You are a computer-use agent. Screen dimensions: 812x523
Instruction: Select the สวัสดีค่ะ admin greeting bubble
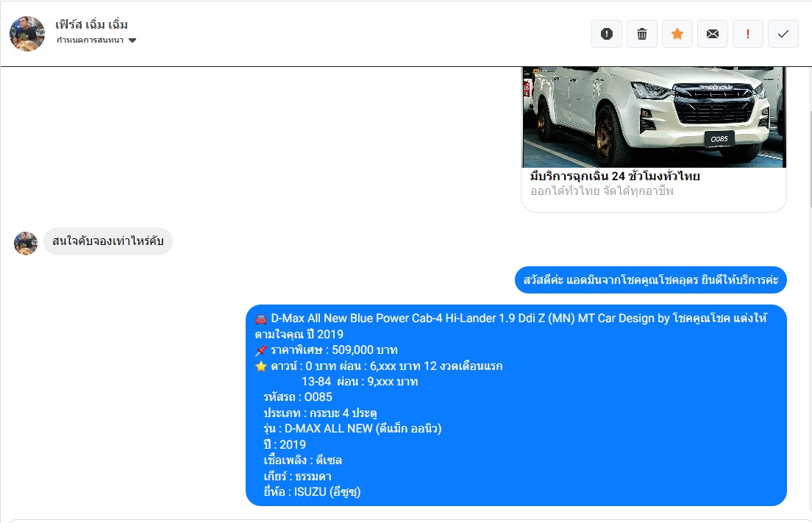(x=650, y=280)
